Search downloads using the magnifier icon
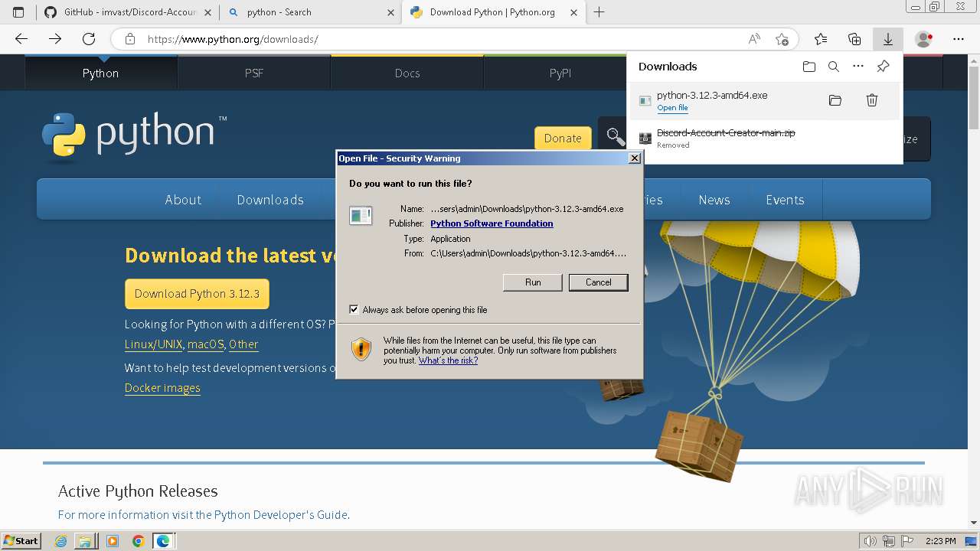This screenshot has width=980, height=551. click(834, 67)
